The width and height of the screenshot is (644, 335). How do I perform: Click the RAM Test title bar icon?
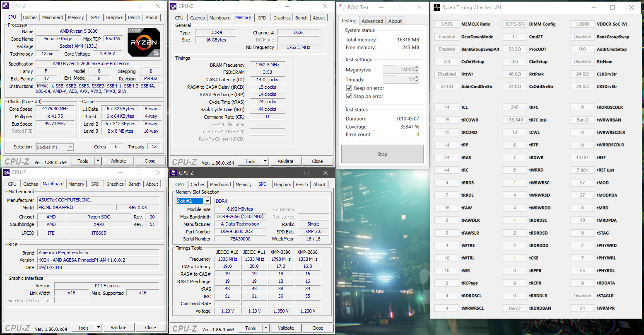click(x=341, y=7)
